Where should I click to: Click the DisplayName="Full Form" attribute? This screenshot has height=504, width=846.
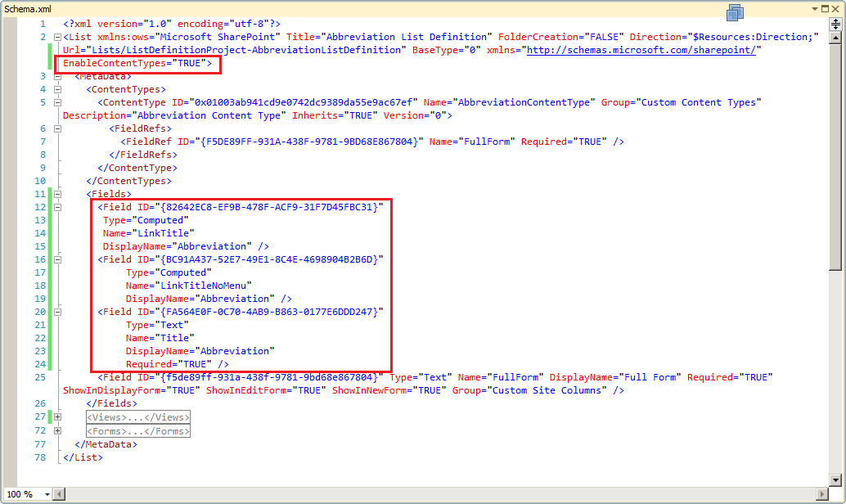(615, 377)
